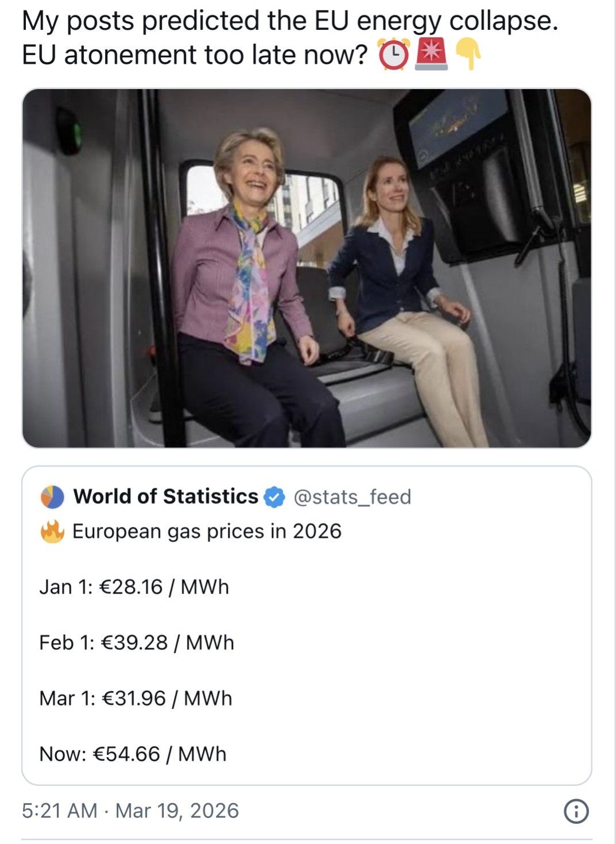Image resolution: width=616 pixels, height=844 pixels.
Task: Click the Mar 19, 2026 date
Action: (177, 811)
